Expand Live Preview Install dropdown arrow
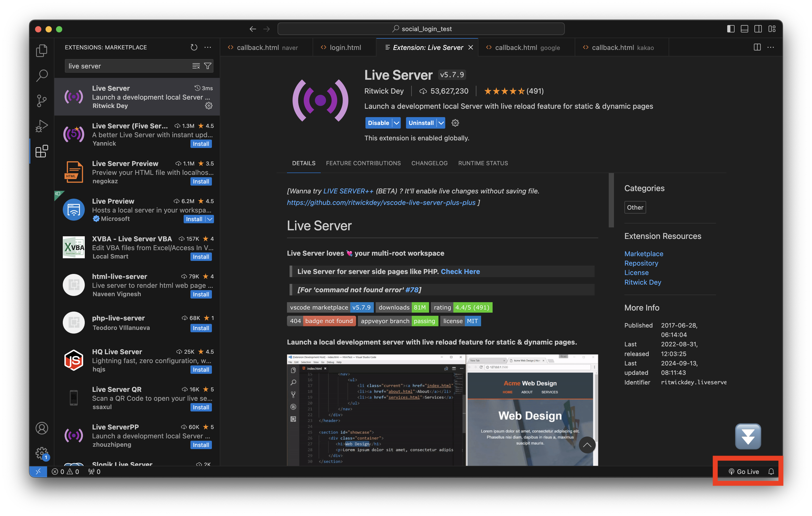This screenshot has height=516, width=812. point(210,219)
